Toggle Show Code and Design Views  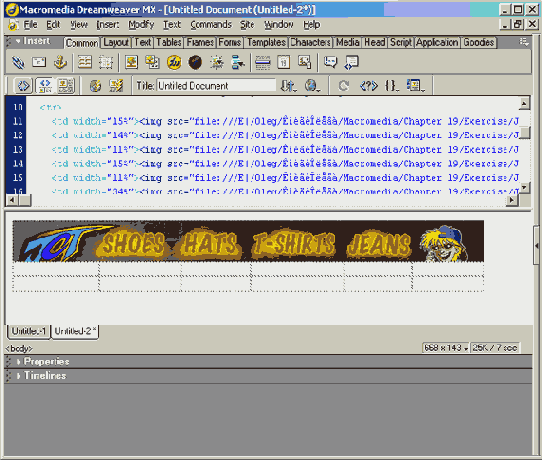[45, 85]
